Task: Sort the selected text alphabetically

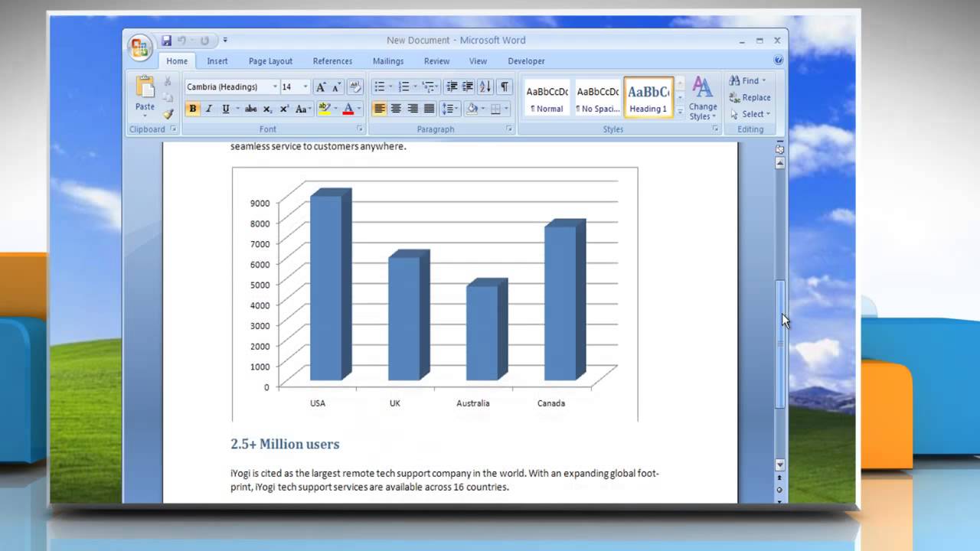Action: pyautogui.click(x=485, y=87)
